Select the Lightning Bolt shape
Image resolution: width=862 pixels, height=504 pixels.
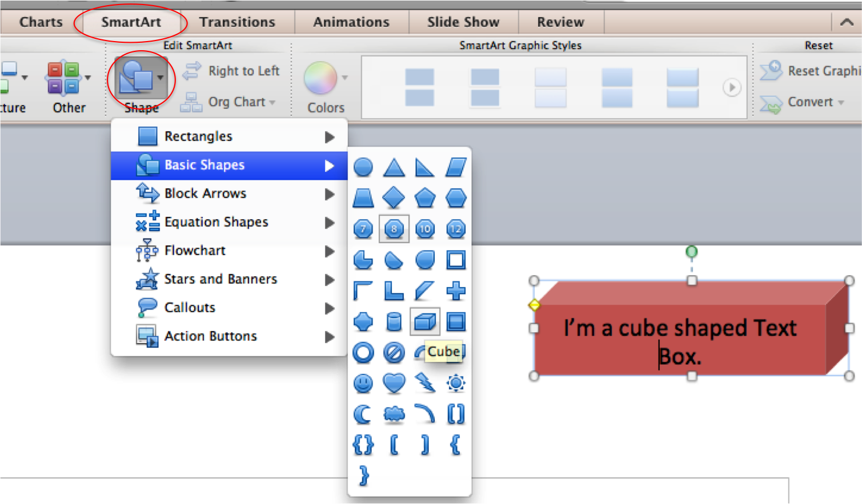click(x=424, y=383)
